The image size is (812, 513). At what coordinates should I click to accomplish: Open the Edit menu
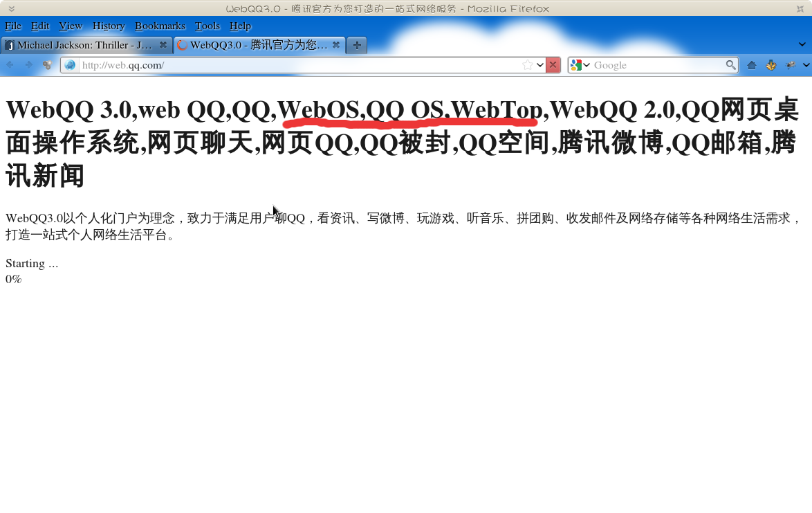(x=40, y=26)
